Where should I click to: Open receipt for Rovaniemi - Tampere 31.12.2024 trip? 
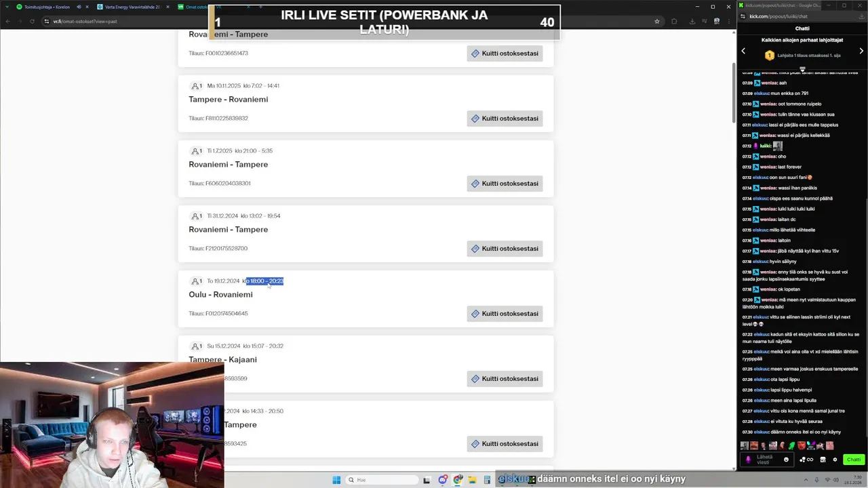[x=505, y=248]
